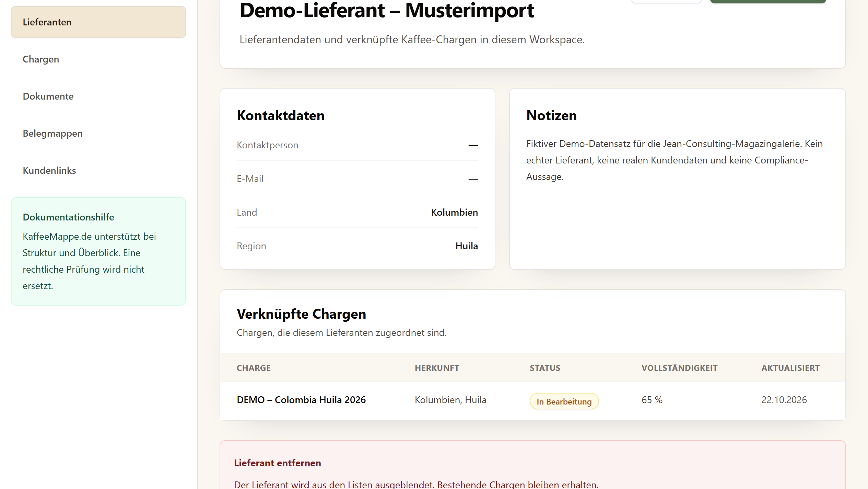Click the Huila region value

coord(467,246)
